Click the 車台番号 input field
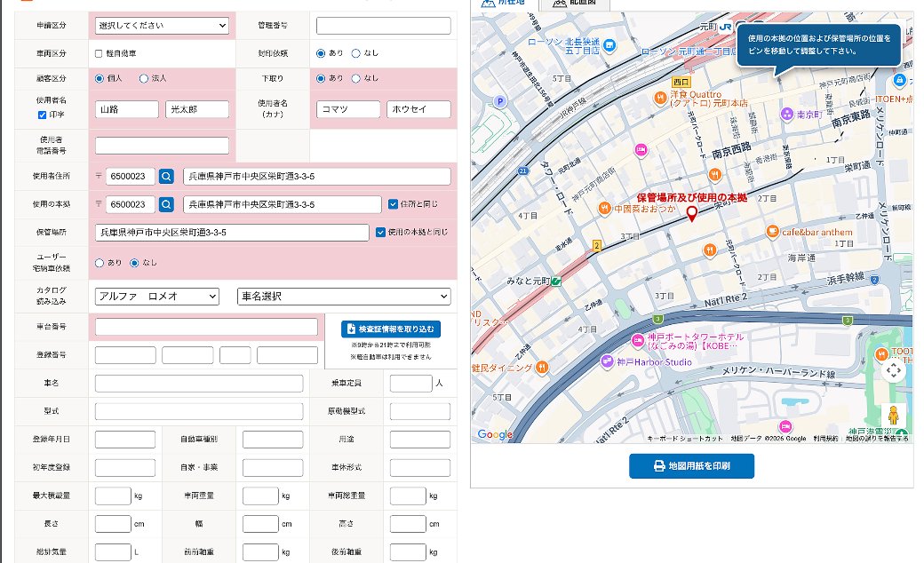The width and height of the screenshot is (924, 563). (206, 327)
